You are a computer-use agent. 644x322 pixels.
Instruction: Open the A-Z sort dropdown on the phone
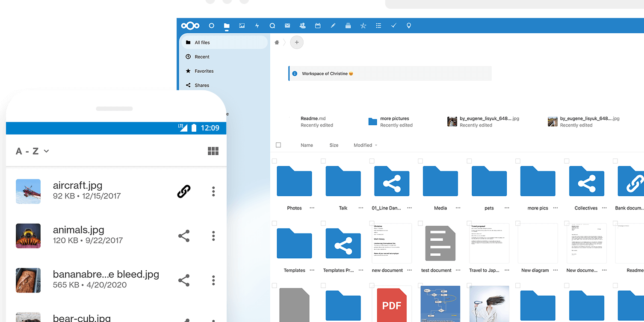[32, 151]
